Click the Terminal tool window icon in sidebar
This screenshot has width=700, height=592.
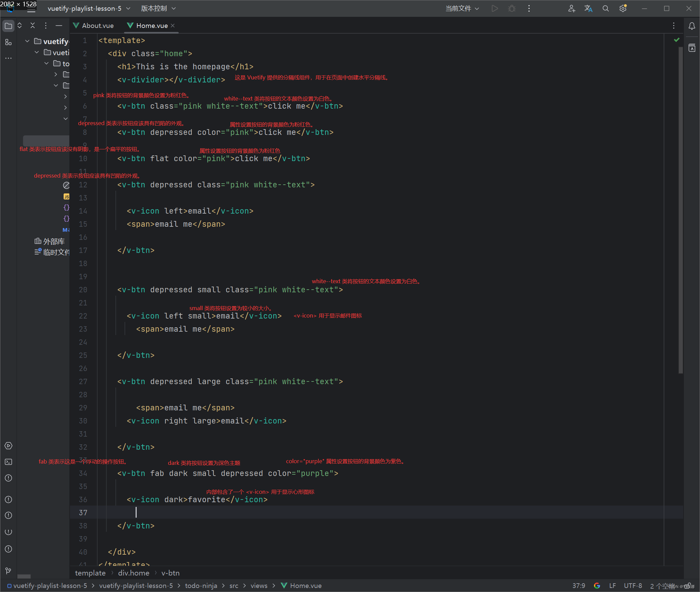click(x=8, y=462)
